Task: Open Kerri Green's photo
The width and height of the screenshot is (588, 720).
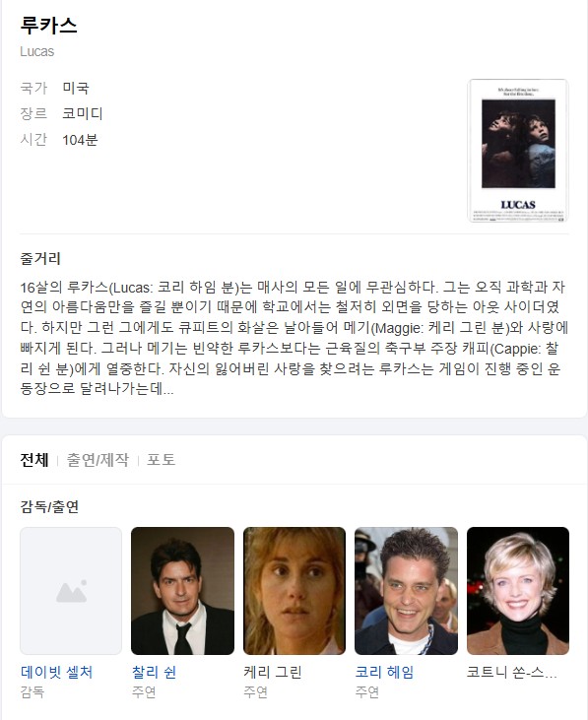Action: pos(294,591)
